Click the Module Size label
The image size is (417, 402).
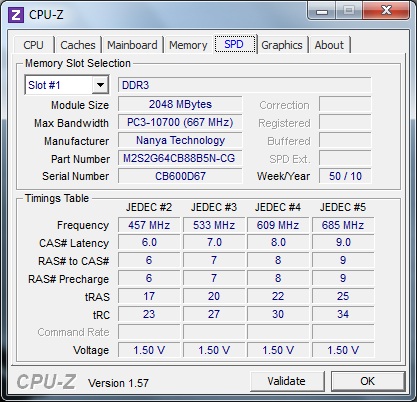80,105
